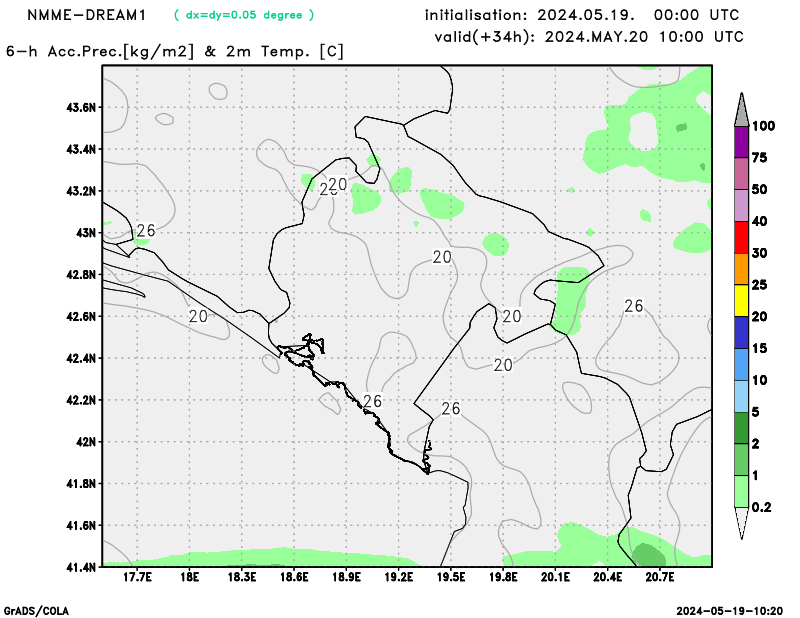Click the 42.2N latitude label
Image resolution: width=800 pixels, height=618 pixels.
click(x=81, y=400)
